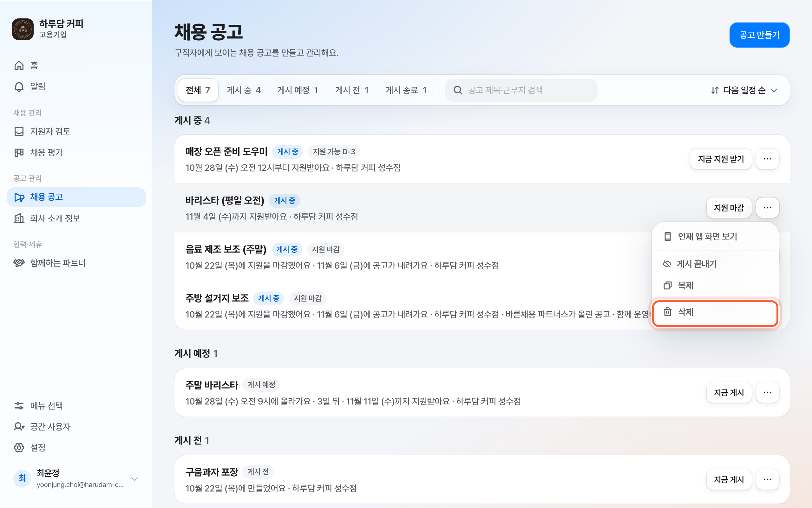Open 공간 사용자 in sidebar

tap(76, 427)
